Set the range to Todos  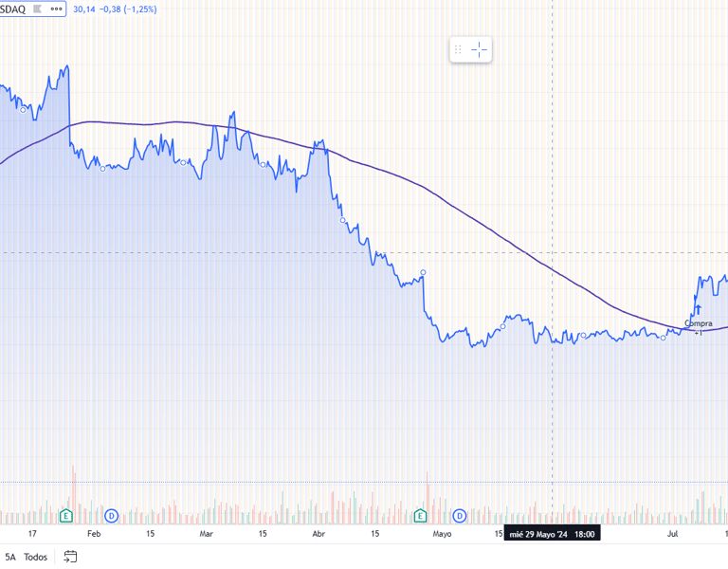[36, 557]
